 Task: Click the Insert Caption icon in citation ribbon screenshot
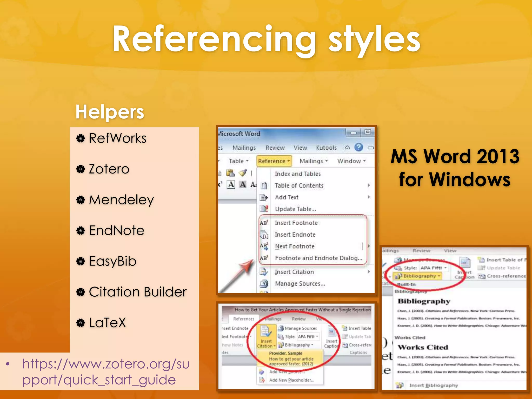pos(332,331)
